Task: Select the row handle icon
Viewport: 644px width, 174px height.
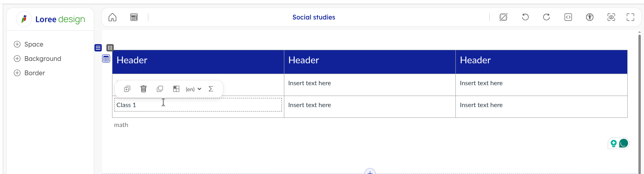Action: [x=98, y=48]
